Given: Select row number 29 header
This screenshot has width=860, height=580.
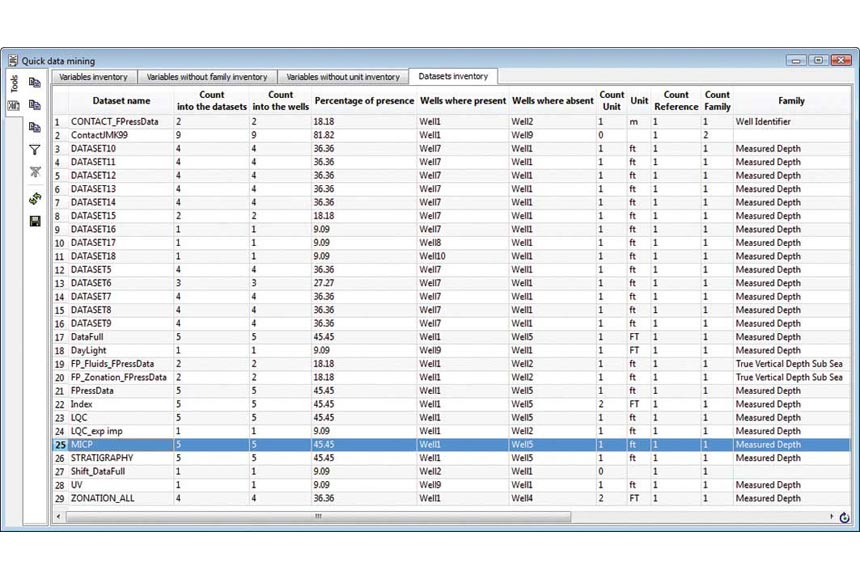Looking at the screenshot, I should [60, 498].
